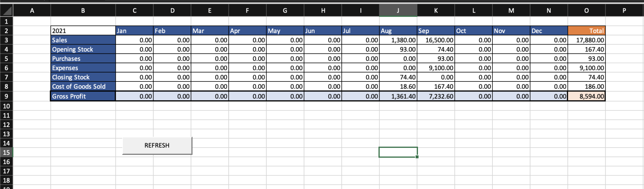Select the 2021 year cell
Image resolution: width=644 pixels, height=189 pixels.
click(83, 31)
